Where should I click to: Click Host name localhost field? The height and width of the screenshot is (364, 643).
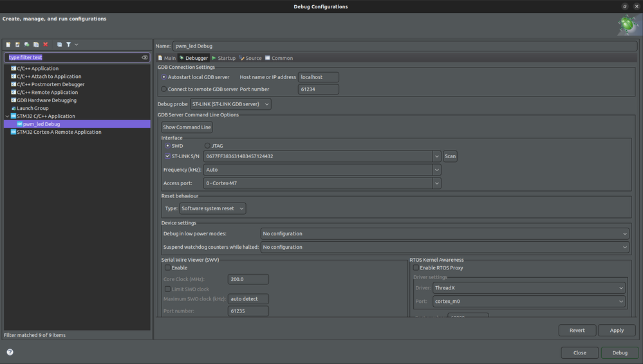pos(318,77)
